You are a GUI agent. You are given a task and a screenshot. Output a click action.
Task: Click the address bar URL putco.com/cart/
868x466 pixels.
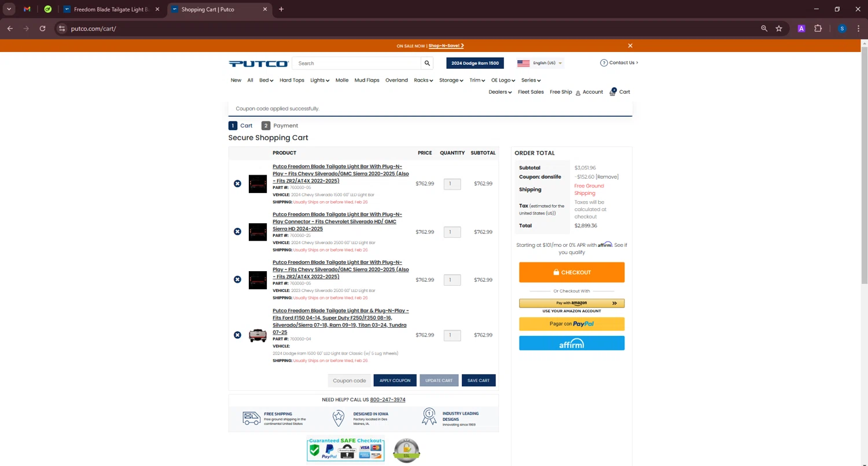[x=94, y=28]
